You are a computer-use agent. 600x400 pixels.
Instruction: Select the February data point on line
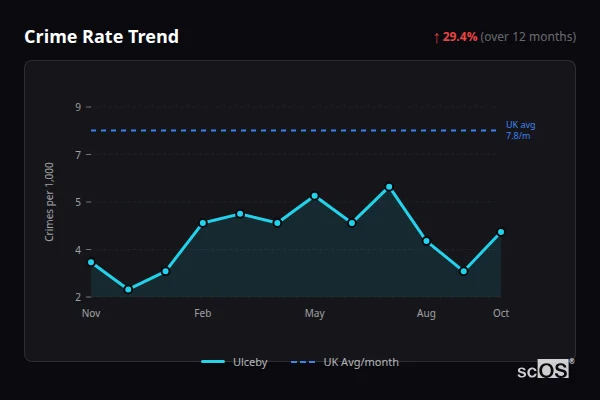(x=203, y=223)
